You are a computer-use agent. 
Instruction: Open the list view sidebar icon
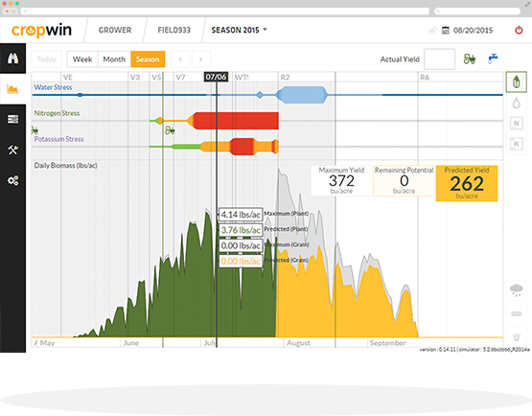[12, 120]
